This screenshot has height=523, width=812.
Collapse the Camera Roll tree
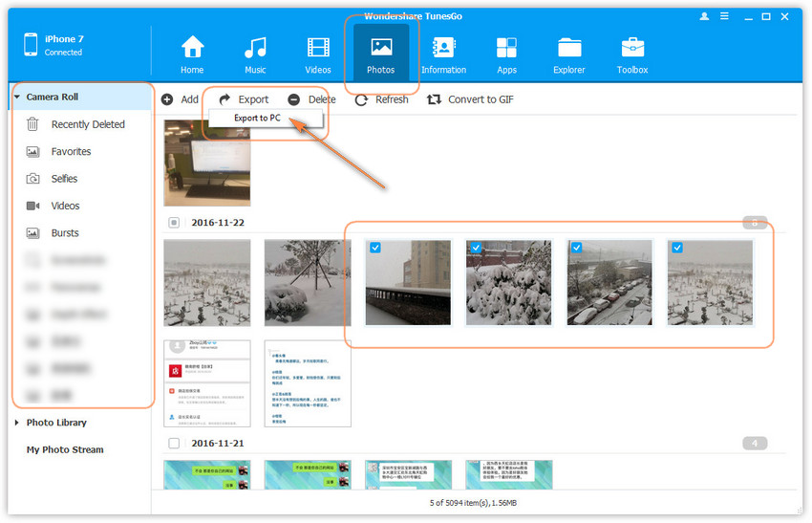point(17,98)
